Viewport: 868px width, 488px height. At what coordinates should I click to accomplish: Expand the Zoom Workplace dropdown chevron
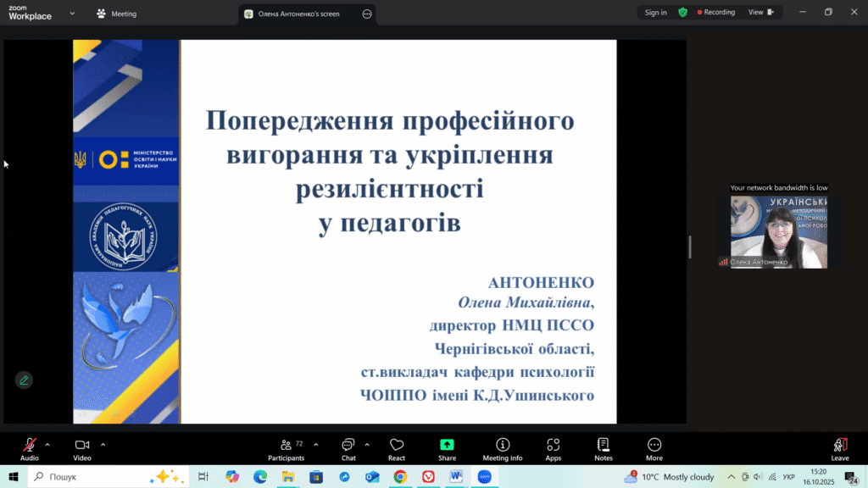pyautogui.click(x=72, y=14)
